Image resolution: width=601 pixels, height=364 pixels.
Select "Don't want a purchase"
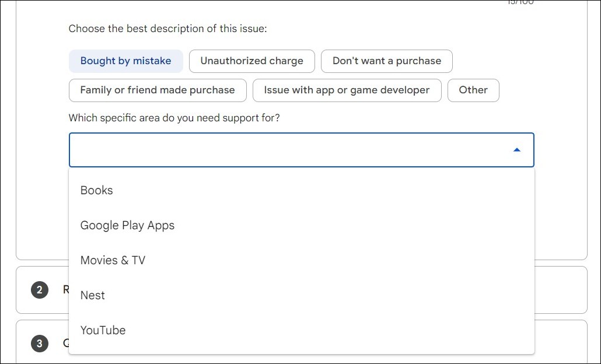pyautogui.click(x=386, y=61)
